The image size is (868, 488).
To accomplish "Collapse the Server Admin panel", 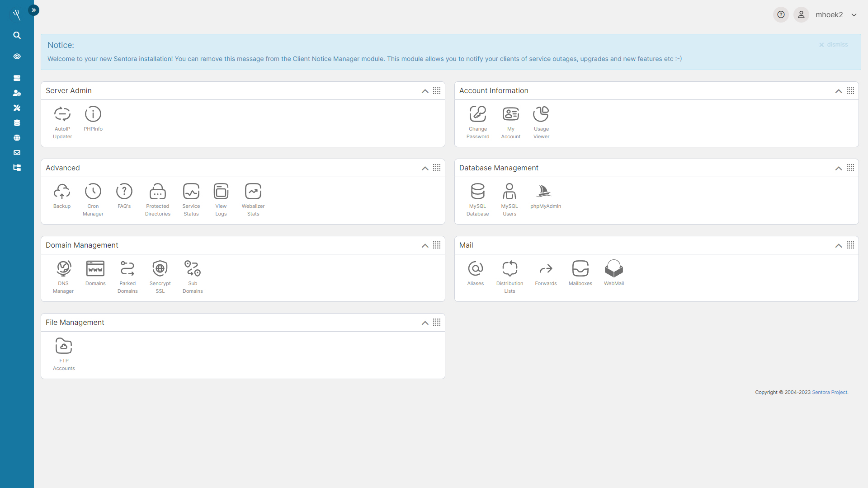I will 425,91.
